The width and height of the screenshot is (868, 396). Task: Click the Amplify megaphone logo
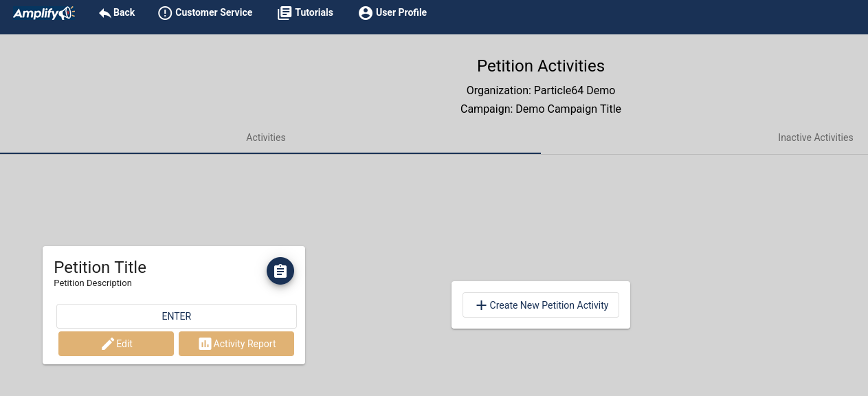click(43, 12)
